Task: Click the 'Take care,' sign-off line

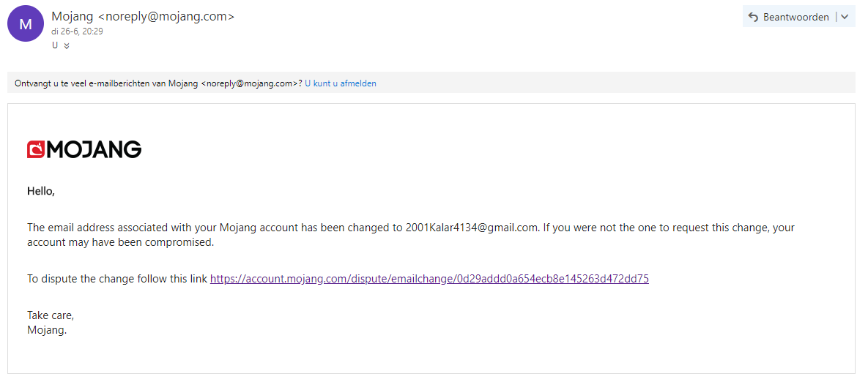Action: point(51,315)
